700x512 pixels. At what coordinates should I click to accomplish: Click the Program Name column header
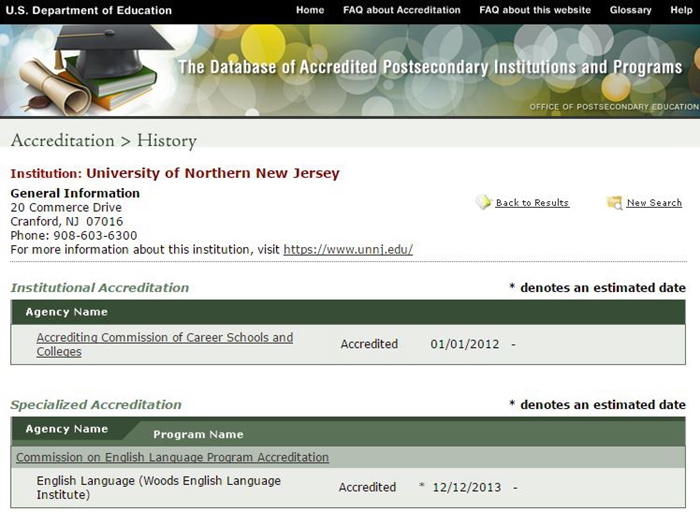point(198,434)
